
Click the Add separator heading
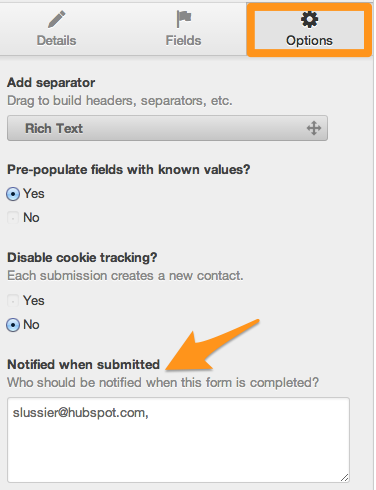click(x=51, y=82)
